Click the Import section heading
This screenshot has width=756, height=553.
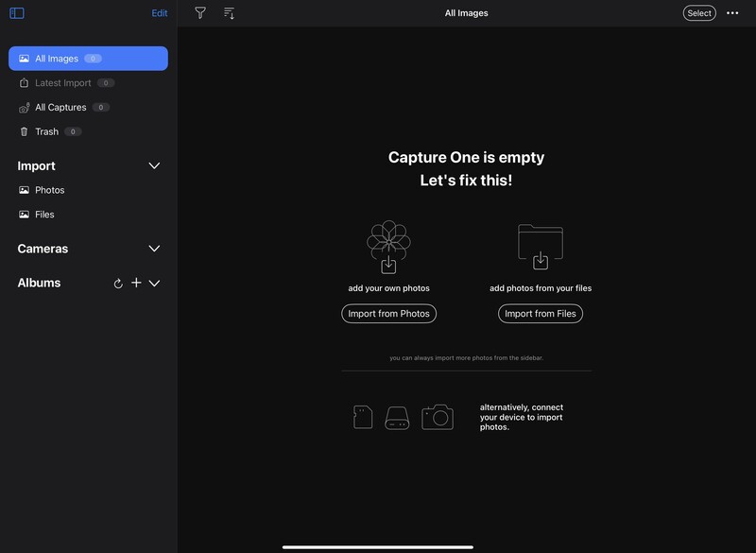coord(36,165)
